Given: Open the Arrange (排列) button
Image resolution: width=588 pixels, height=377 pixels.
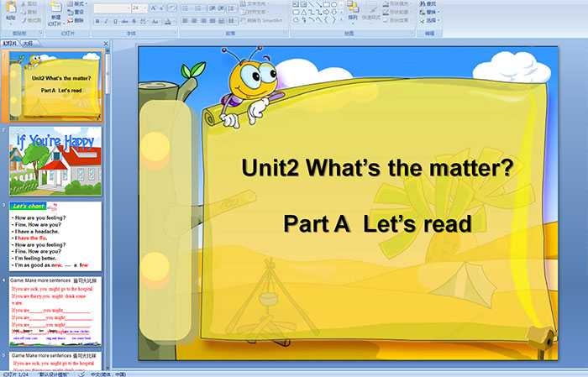Looking at the screenshot, I should (353, 11).
